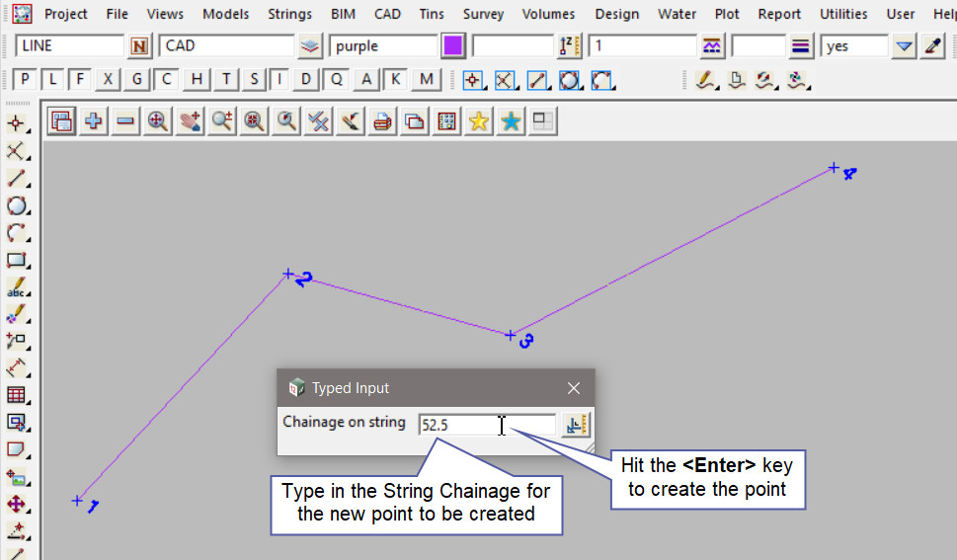Viewport: 957px width, 560px height.
Task: Click the button beside the chainage field
Action: 575,425
